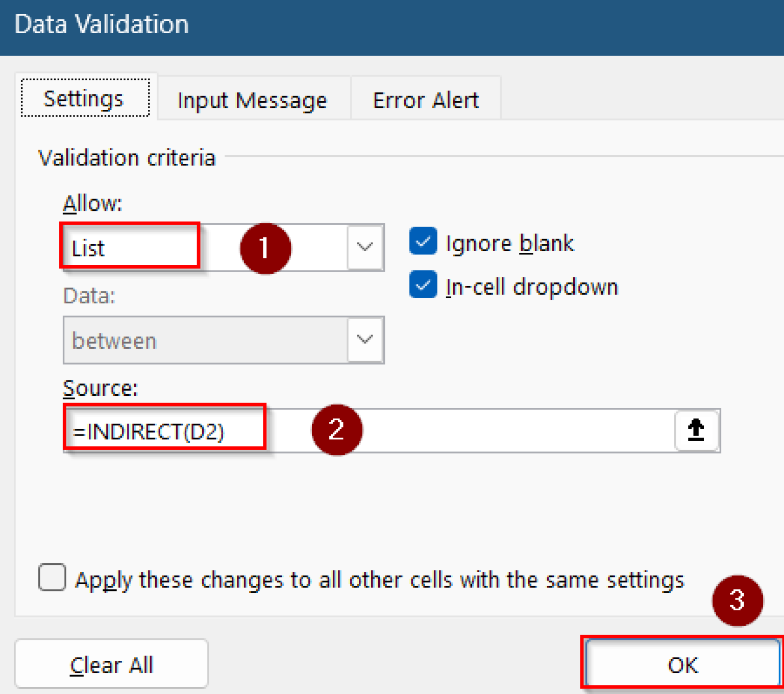Disable the In-cell dropdown setting

click(423, 285)
